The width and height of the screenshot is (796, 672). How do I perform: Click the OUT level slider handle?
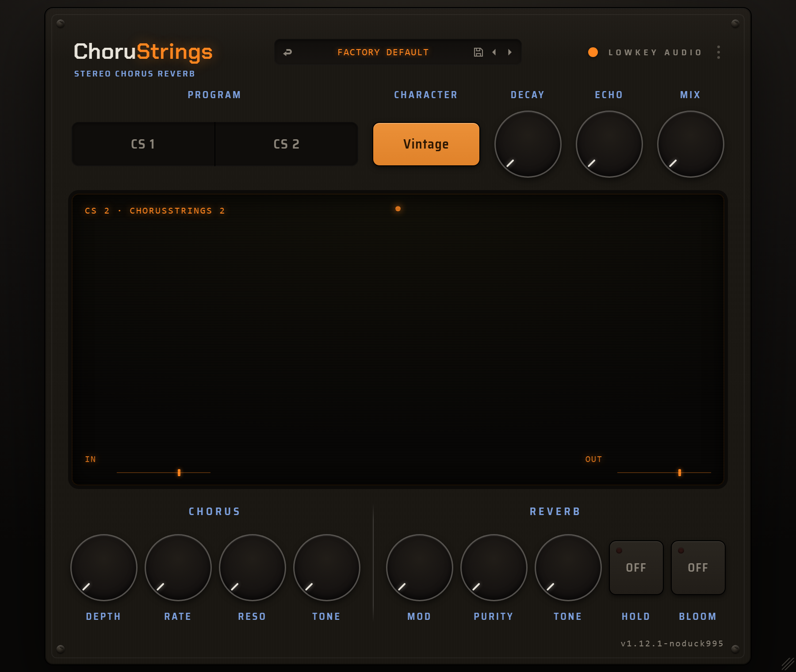680,473
